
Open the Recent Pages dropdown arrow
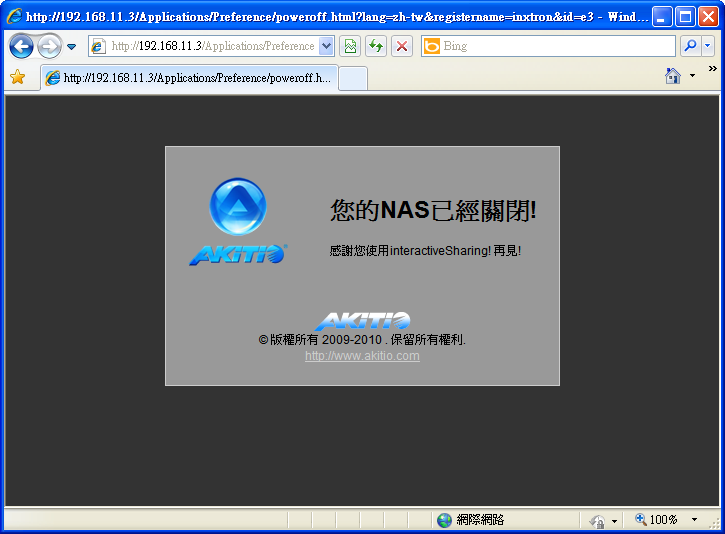[71, 47]
